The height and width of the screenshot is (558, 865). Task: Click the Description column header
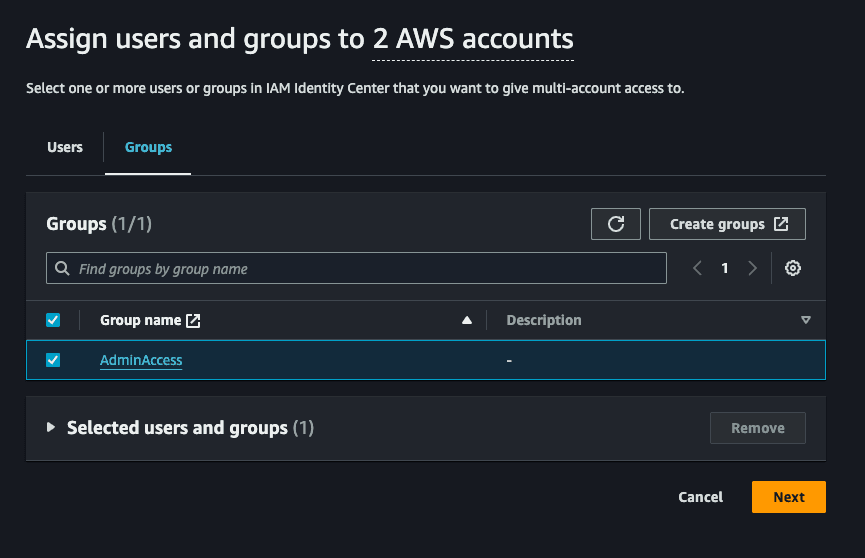[x=544, y=320]
